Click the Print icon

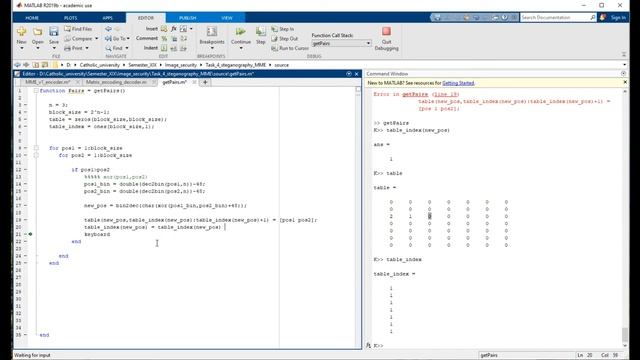(68, 48)
